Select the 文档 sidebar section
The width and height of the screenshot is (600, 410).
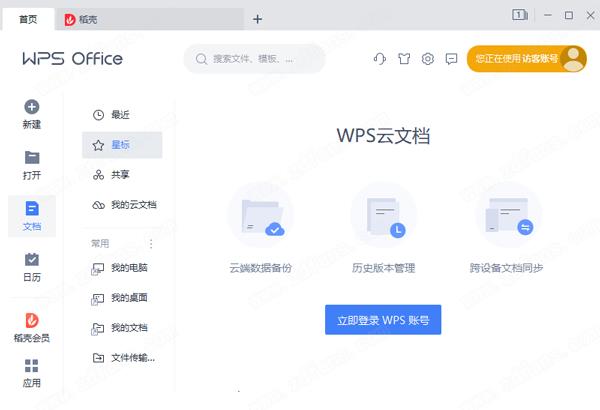click(32, 216)
